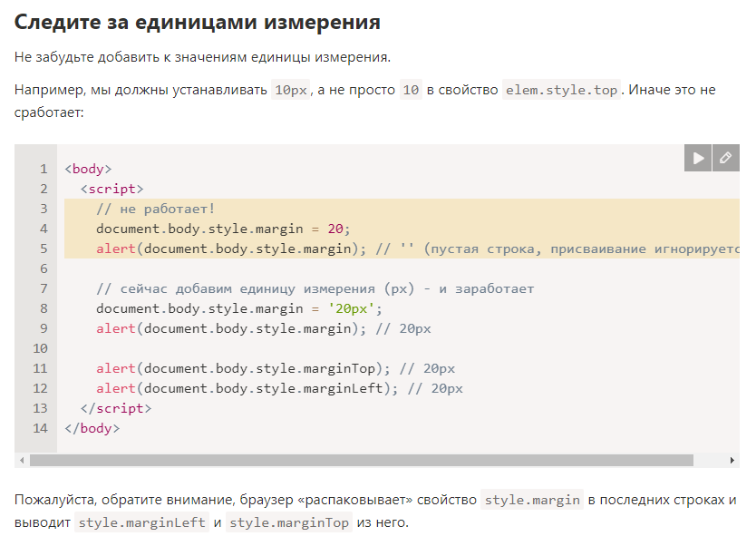Click the inline code 'style.marginTop'
This screenshot has height=546, width=756.
(289, 522)
